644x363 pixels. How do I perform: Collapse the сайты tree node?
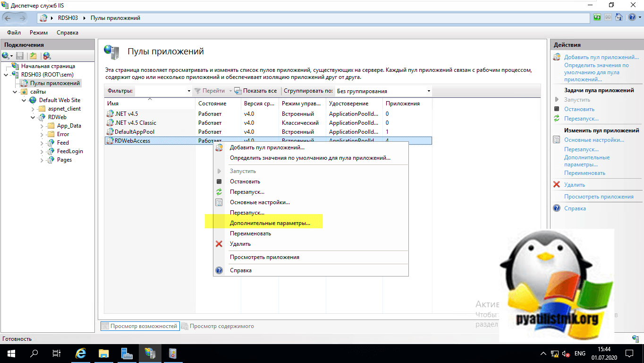pyautogui.click(x=15, y=92)
